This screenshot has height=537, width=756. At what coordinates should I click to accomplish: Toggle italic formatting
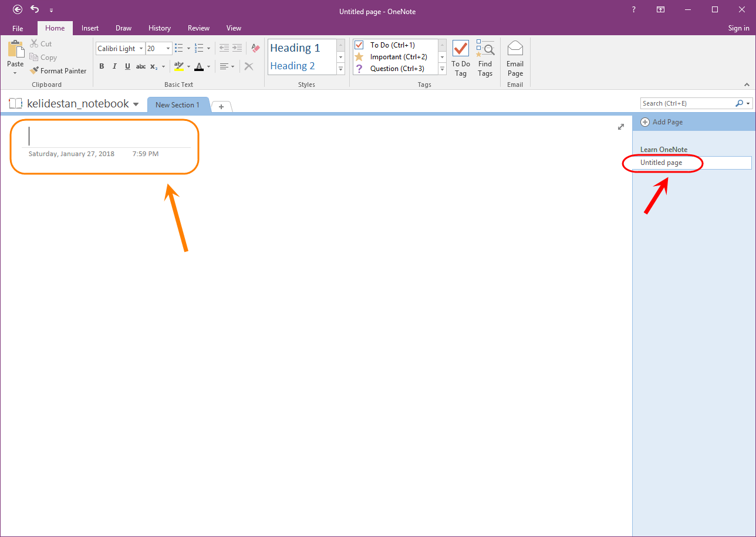click(x=114, y=66)
